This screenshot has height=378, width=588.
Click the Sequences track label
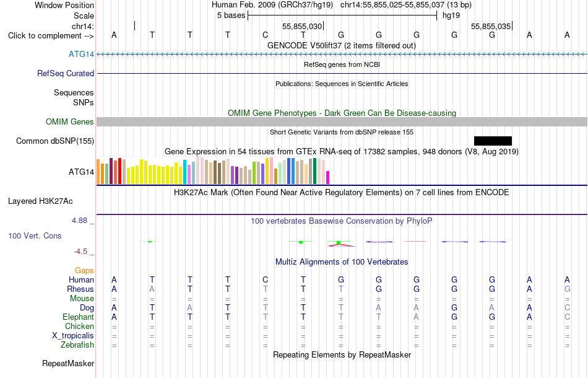click(x=74, y=93)
